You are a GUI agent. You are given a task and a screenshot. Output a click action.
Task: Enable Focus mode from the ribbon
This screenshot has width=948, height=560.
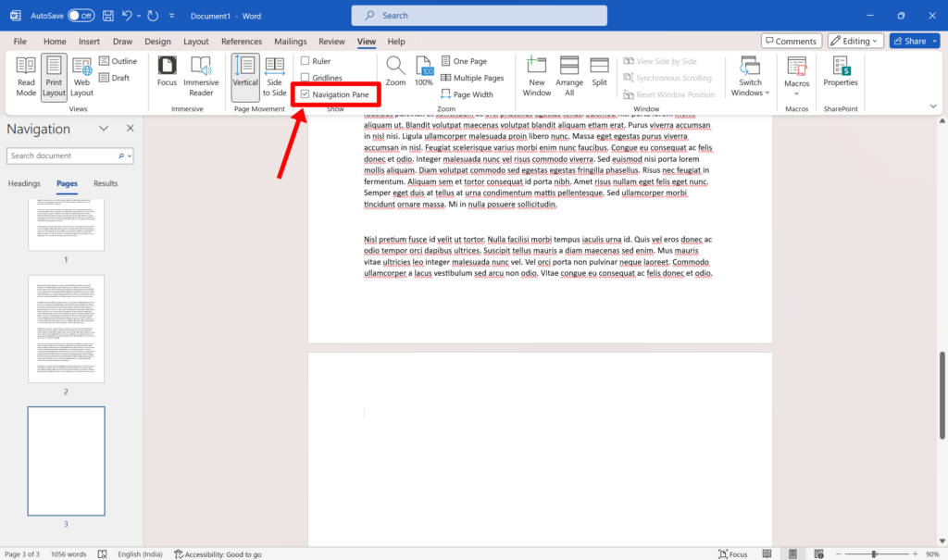click(x=167, y=76)
